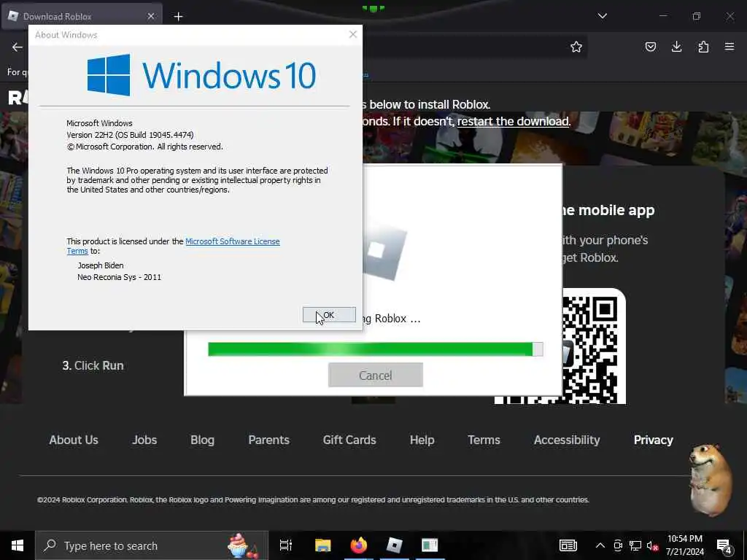Click 'Neo Reconia Sys - 2011' text
747x560 pixels.
pyautogui.click(x=119, y=277)
